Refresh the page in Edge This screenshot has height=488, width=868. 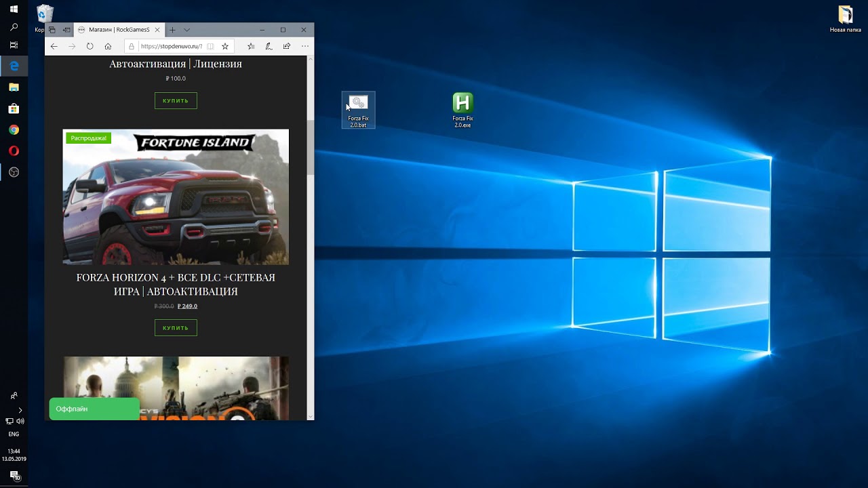[x=90, y=46]
